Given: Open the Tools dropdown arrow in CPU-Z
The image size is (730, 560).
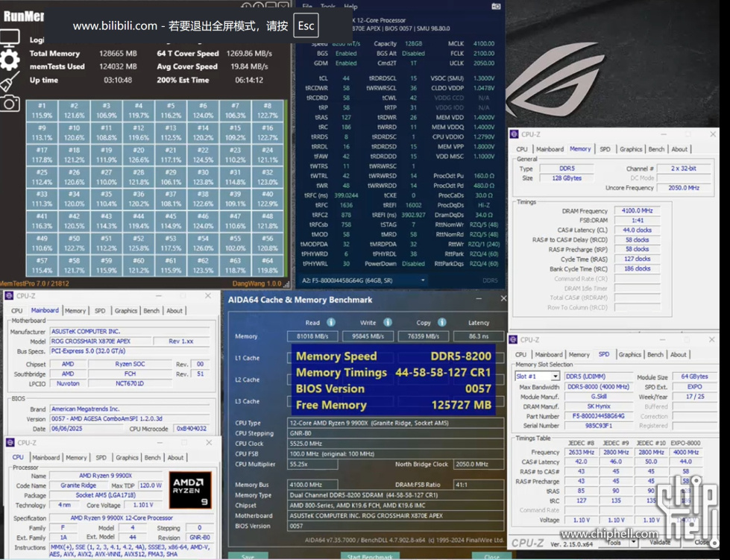Looking at the screenshot, I should point(633,543).
